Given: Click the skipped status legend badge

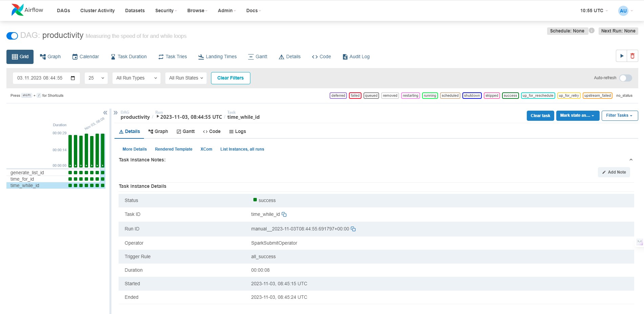Looking at the screenshot, I should [492, 96].
